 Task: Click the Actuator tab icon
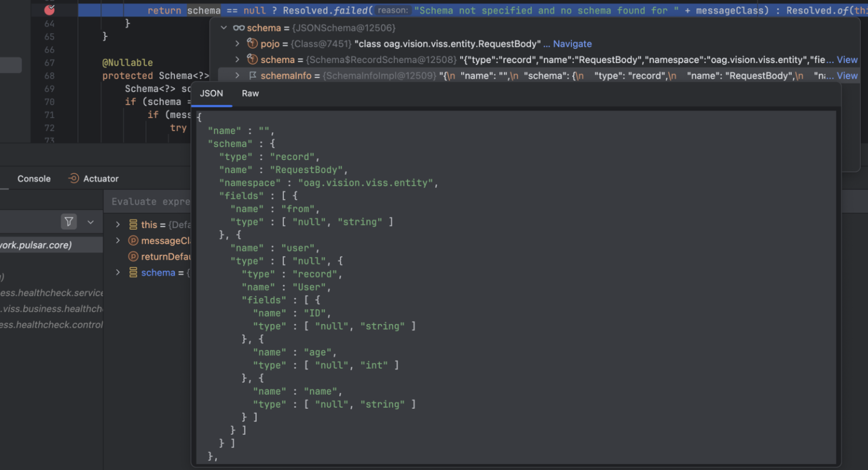[x=74, y=178]
